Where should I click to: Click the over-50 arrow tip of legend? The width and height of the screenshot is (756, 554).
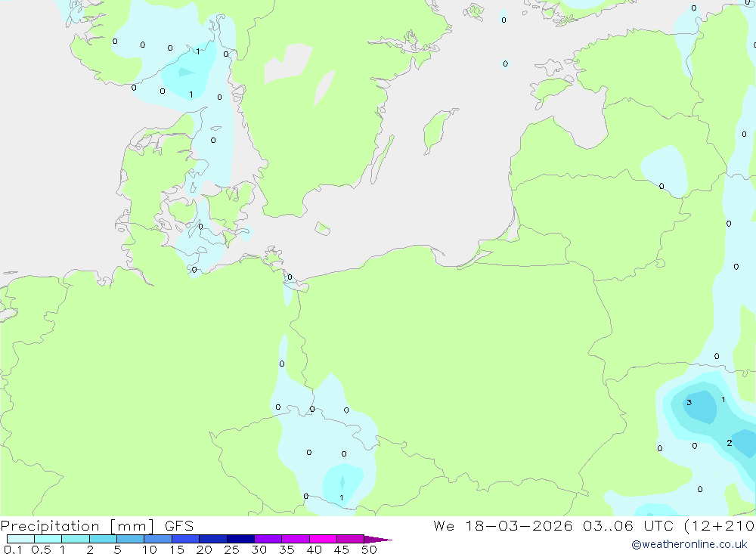[378, 539]
